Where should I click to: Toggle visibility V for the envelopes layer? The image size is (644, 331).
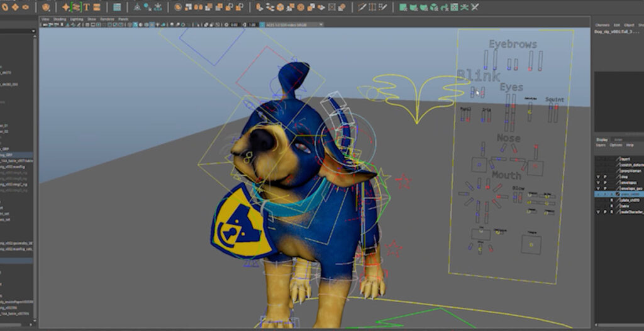tap(597, 183)
